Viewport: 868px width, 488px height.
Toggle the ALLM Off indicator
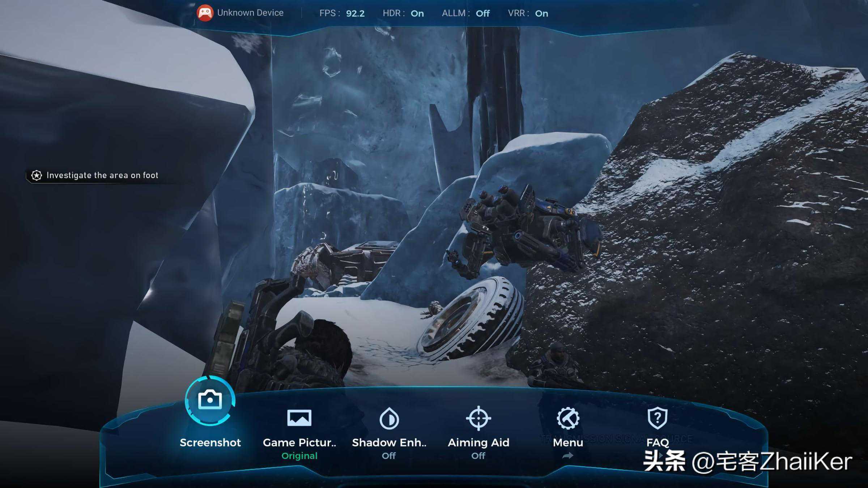482,13
